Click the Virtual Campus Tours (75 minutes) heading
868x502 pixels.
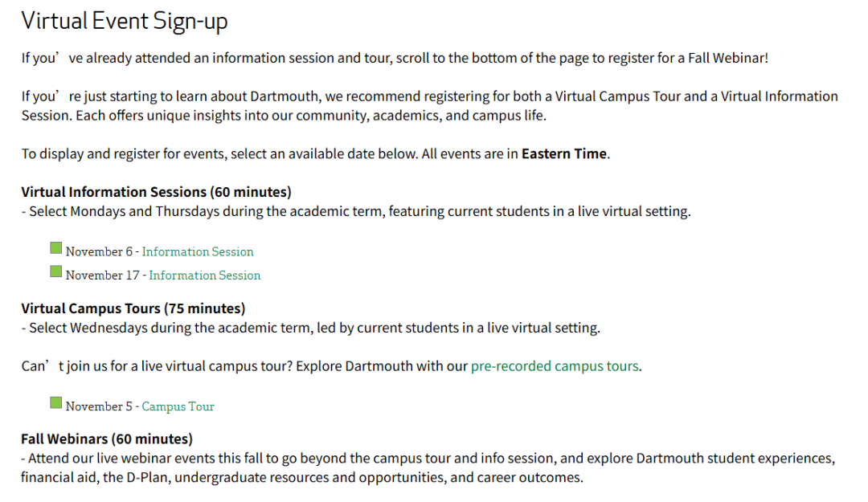[133, 308]
